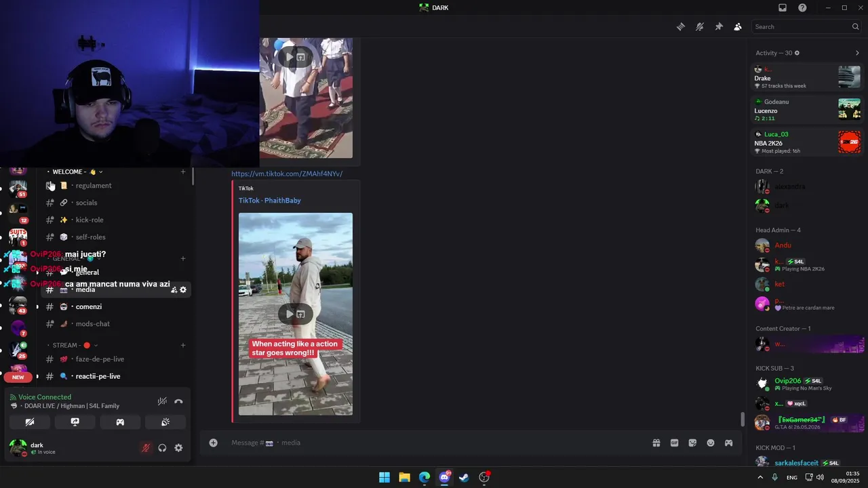Open DOAR LIVE / Highman voice channel link

click(x=71, y=406)
